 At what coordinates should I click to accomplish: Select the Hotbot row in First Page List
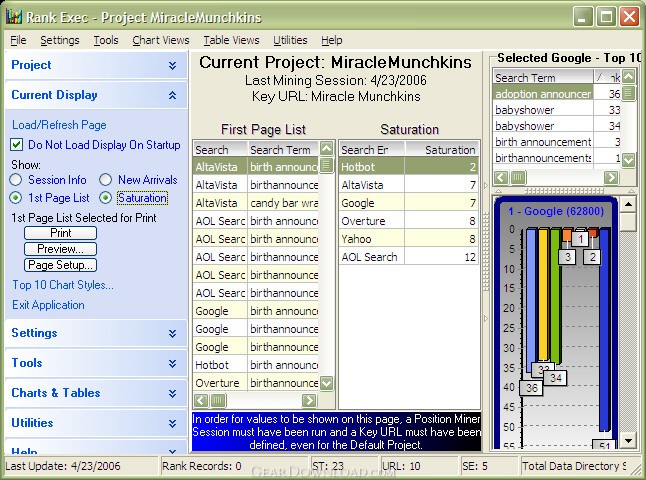tap(255, 365)
